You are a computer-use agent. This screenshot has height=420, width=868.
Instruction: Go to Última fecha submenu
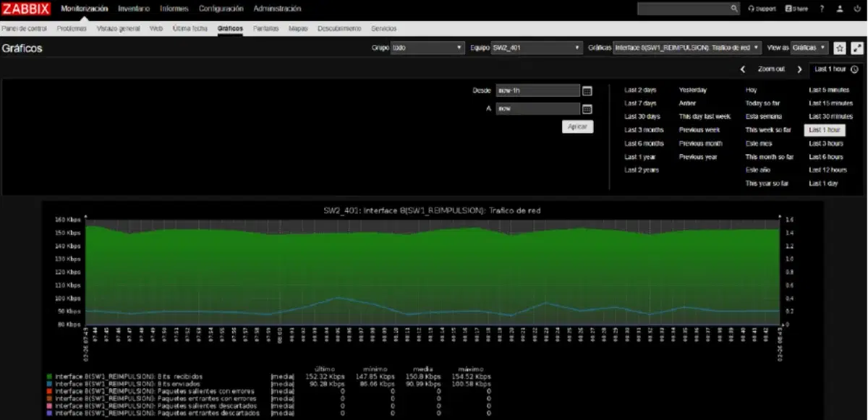tap(190, 28)
